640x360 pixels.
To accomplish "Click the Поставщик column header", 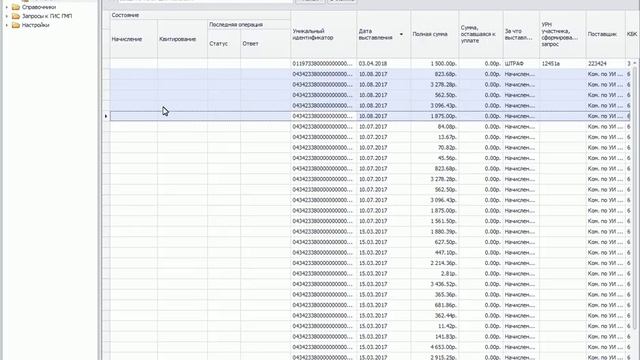I will tap(606, 34).
